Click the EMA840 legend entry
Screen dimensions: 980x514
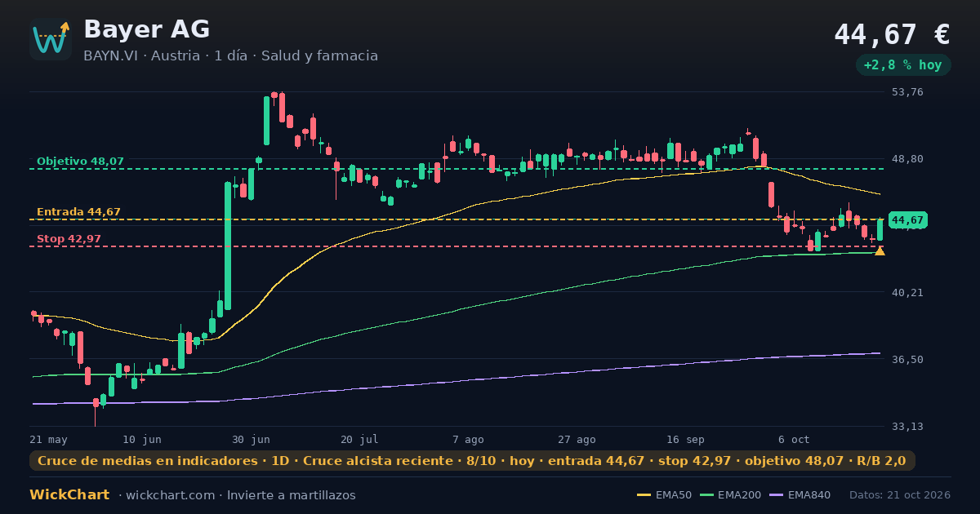800,495
